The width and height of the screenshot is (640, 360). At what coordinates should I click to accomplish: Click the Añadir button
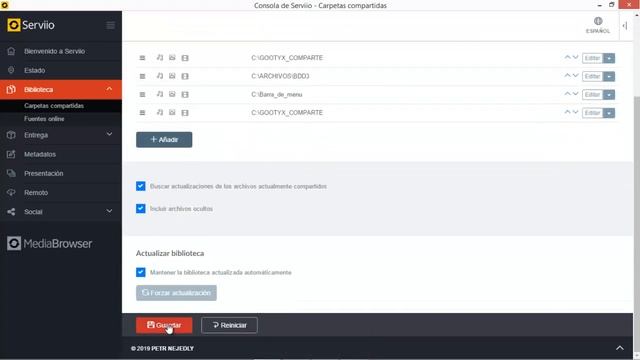[164, 140]
